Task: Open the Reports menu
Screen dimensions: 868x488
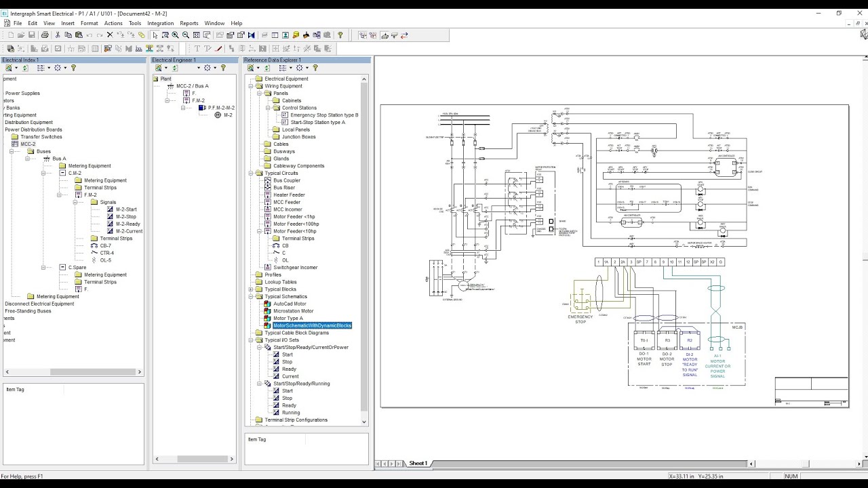Action: (x=189, y=23)
